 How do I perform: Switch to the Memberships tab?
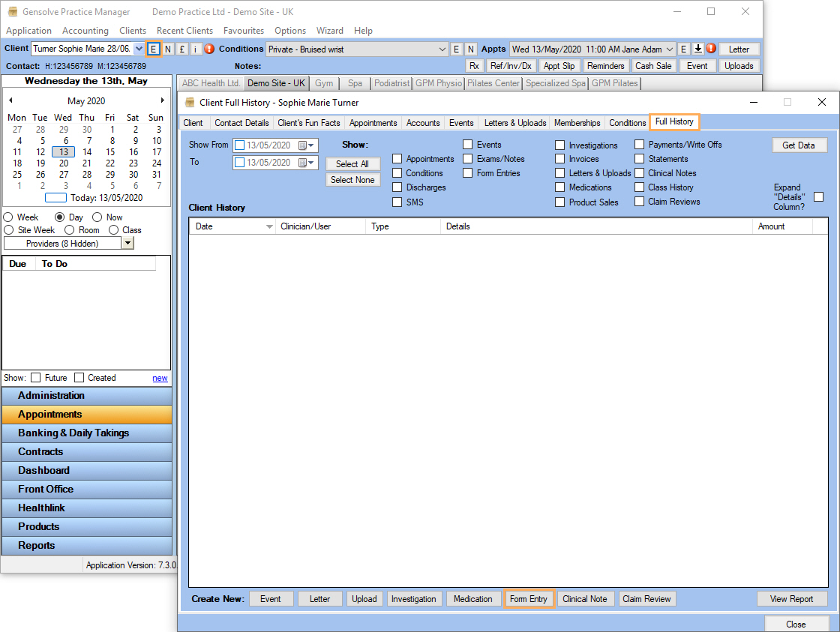(577, 123)
